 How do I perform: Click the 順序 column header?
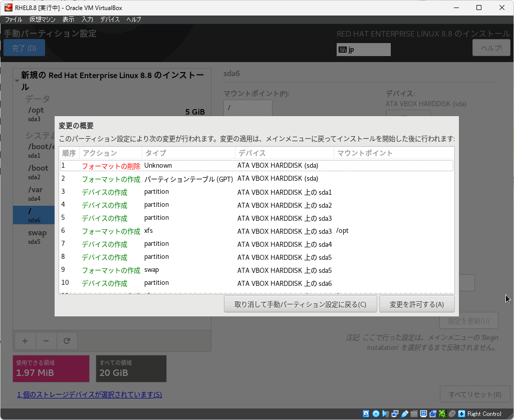point(69,153)
